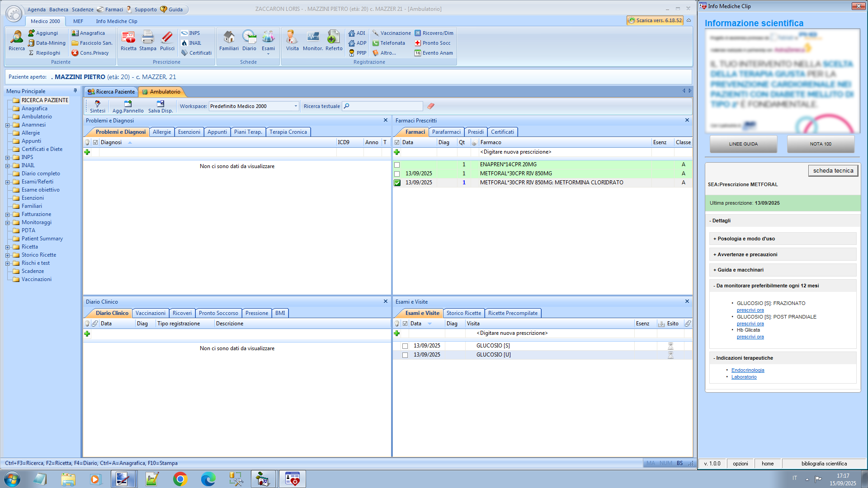Expand the Anamnesi tree node
The height and width of the screenshot is (488, 868).
click(7, 125)
